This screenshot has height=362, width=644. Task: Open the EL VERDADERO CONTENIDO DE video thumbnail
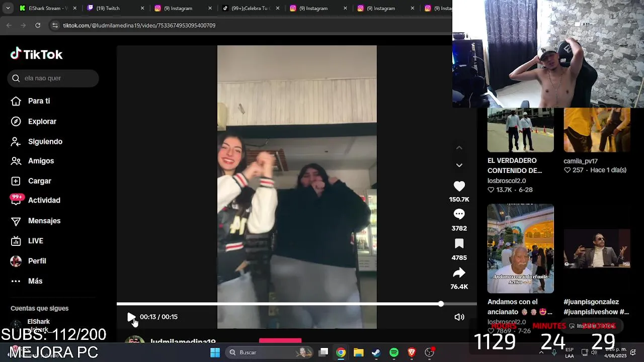(520, 130)
